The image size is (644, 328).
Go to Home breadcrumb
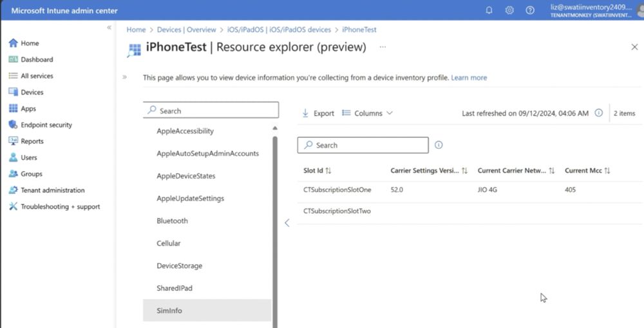click(x=136, y=30)
